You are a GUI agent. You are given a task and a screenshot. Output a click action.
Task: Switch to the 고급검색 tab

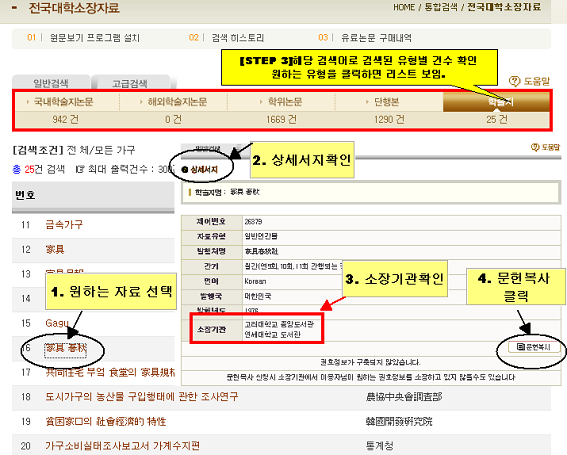130,83
